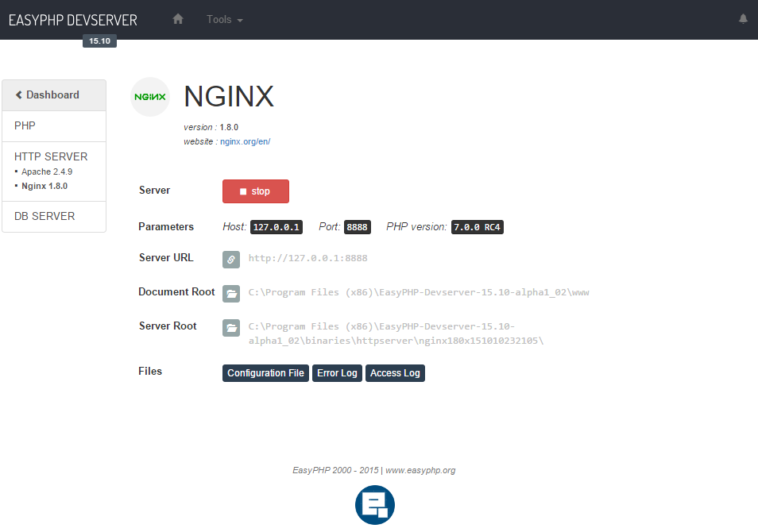The image size is (758, 532).
Task: Click the Nginx logo circle
Action: 150,97
